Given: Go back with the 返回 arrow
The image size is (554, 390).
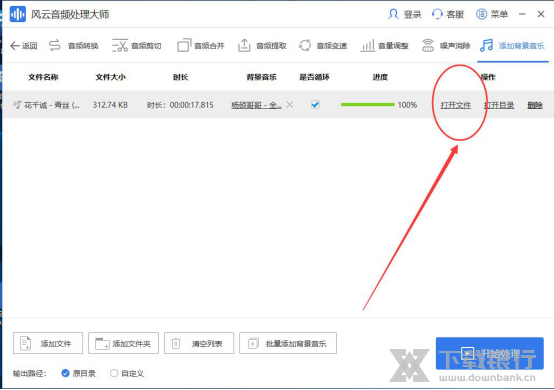Looking at the screenshot, I should tap(24, 46).
